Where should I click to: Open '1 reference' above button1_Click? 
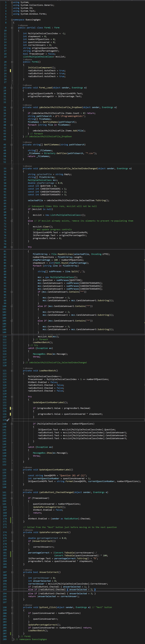point(28,605)
